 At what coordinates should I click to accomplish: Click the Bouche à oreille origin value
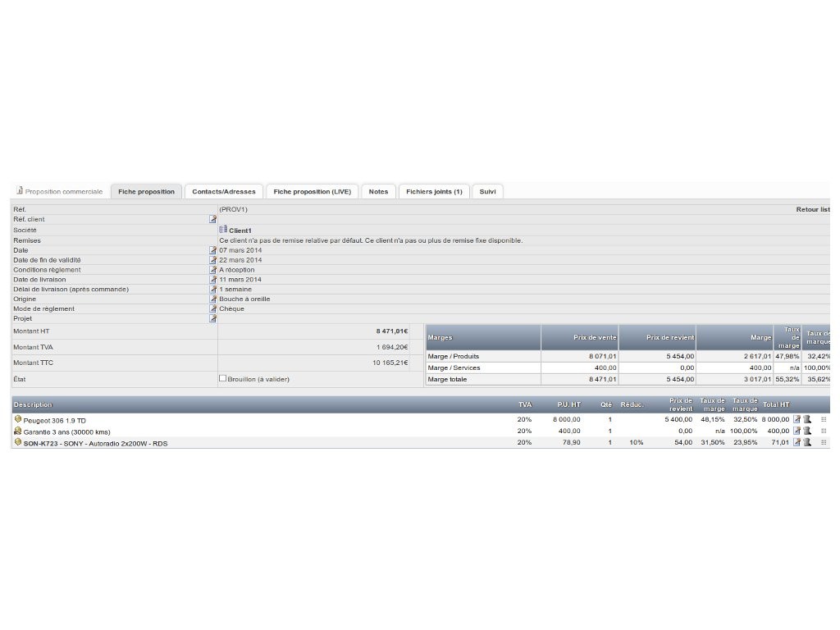coord(244,299)
